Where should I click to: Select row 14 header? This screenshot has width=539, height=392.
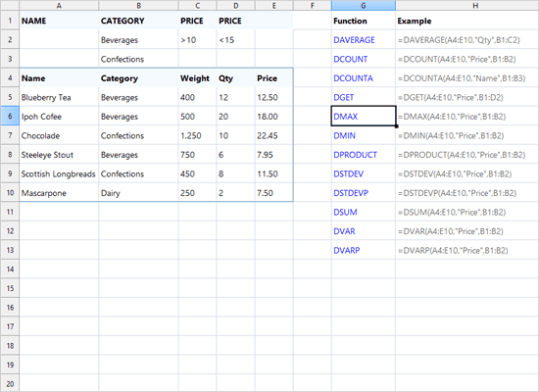[x=10, y=269]
